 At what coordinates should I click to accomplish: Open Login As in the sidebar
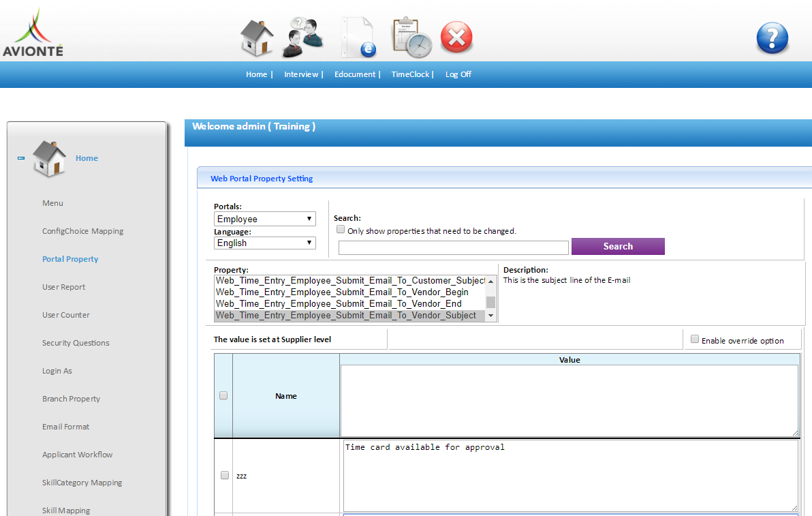[57, 371]
